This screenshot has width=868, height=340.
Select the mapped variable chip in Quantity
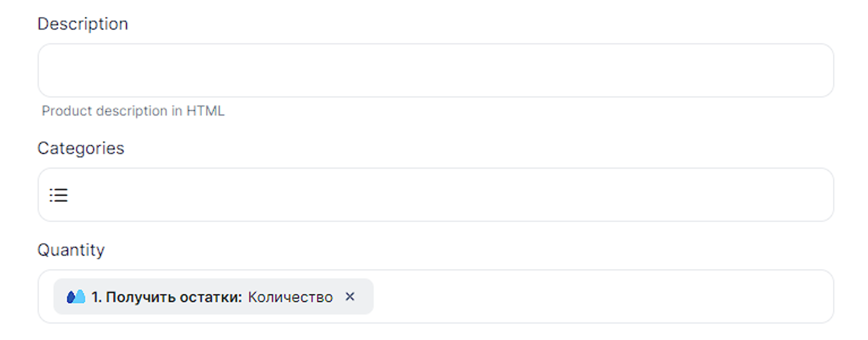point(213,296)
